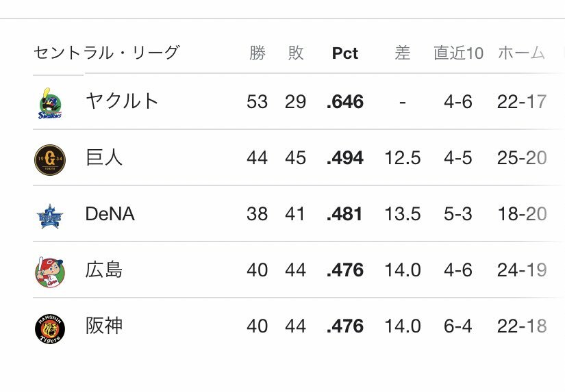This screenshot has height=392, width=565.
Task: Sort standings by Pct column header
Action: (345, 53)
